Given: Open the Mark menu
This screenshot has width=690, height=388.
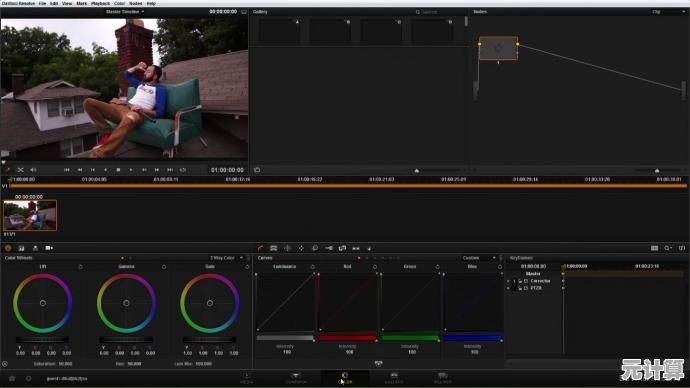Looking at the screenshot, I should (81, 3).
